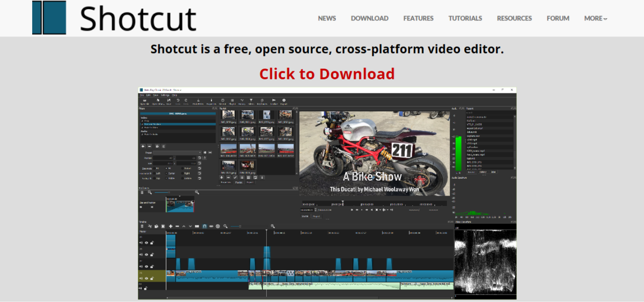The width and height of the screenshot is (644, 302).
Task: Toggle the timeline snapping magnet icon
Action: (x=204, y=226)
